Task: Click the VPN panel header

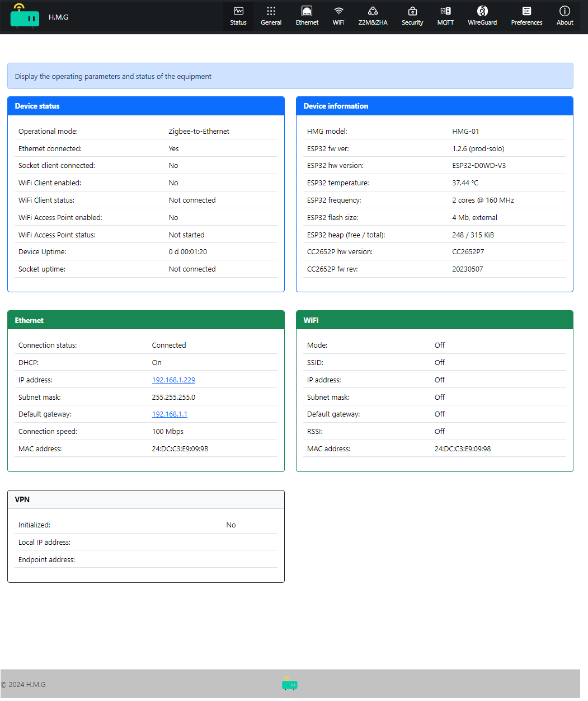Action: [x=145, y=499]
